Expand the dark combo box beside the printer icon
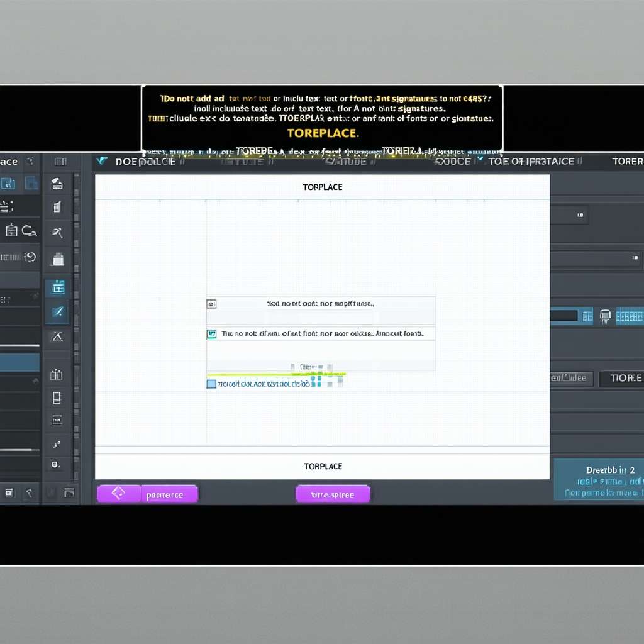 click(571, 316)
